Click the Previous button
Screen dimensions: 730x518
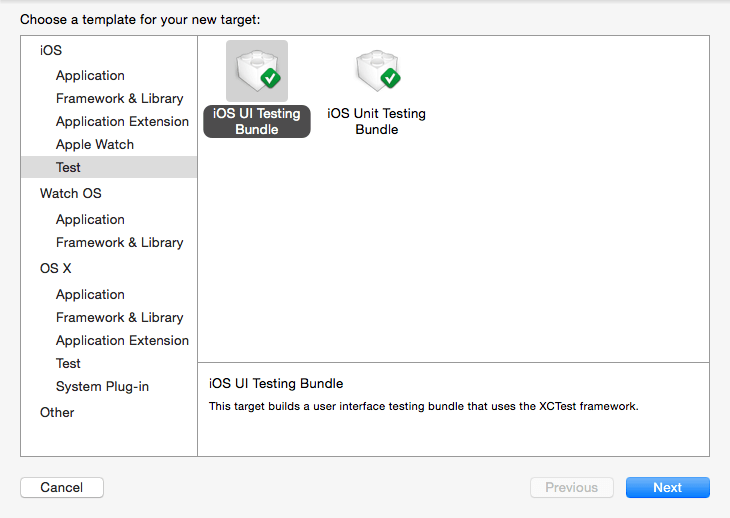pos(572,487)
